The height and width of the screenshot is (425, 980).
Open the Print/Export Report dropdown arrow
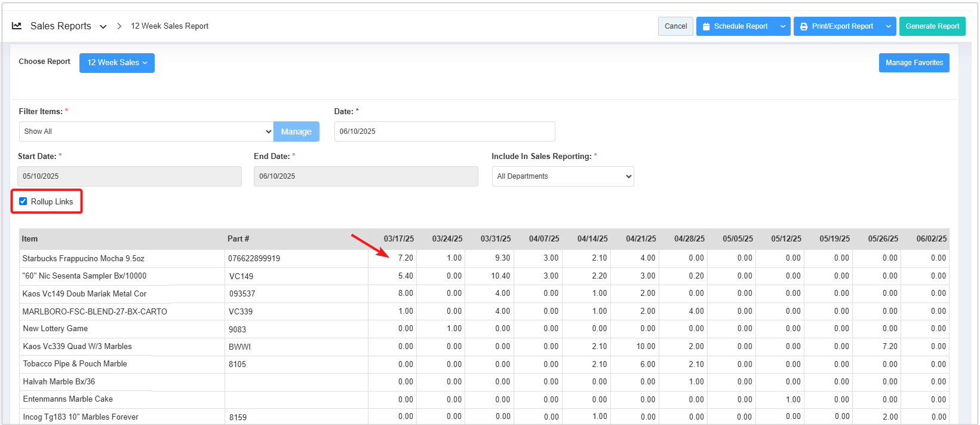(888, 26)
